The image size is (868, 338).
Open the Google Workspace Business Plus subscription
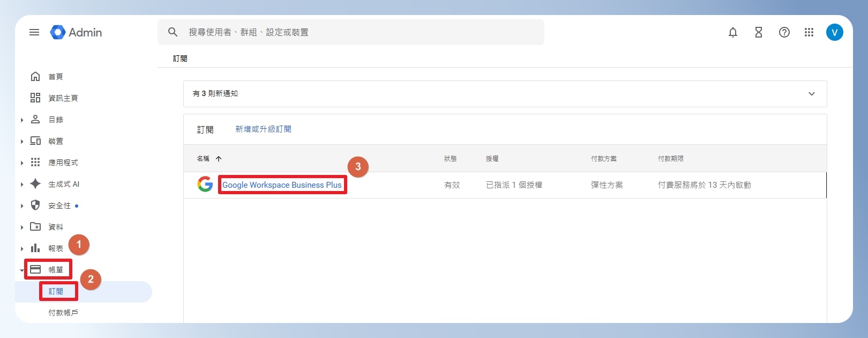pos(282,185)
